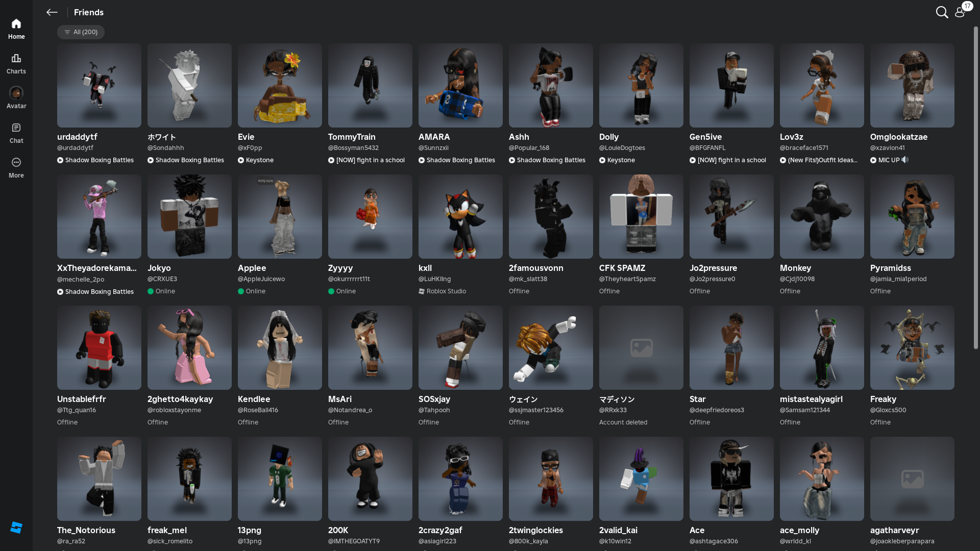Open TommyTrain's avatar thumbnail
Viewport: 980px width, 551px height.
pos(370,85)
